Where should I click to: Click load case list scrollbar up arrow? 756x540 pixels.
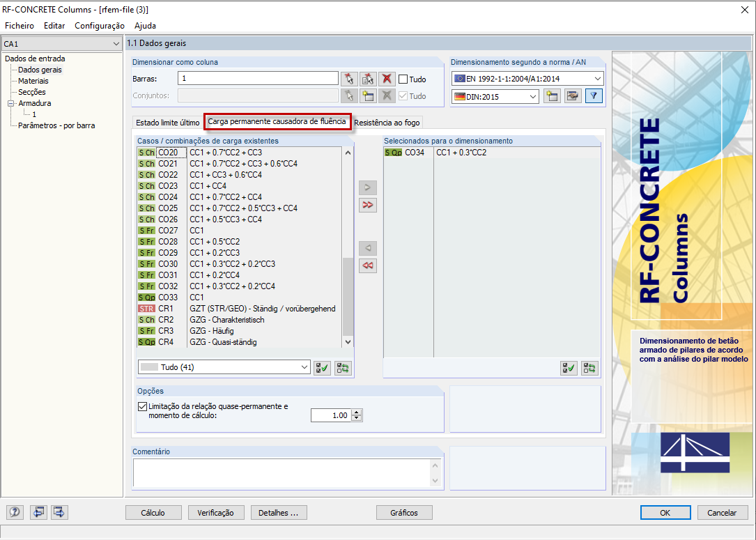tap(348, 153)
